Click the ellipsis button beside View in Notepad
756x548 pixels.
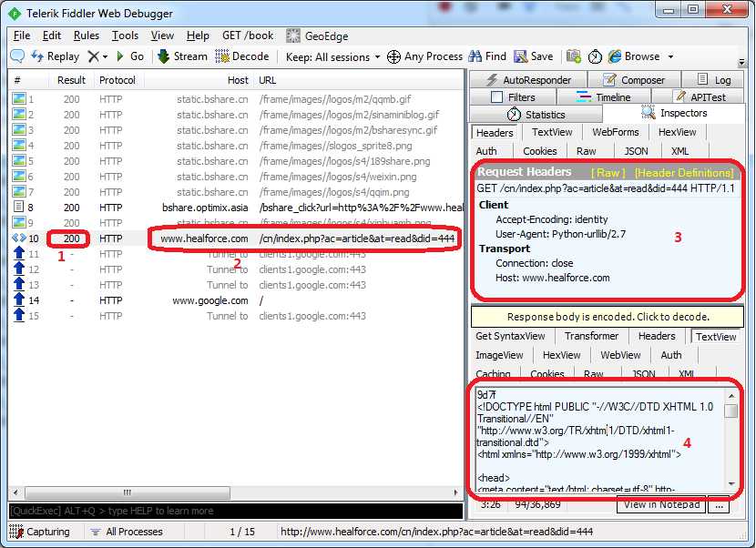pyautogui.click(x=719, y=504)
